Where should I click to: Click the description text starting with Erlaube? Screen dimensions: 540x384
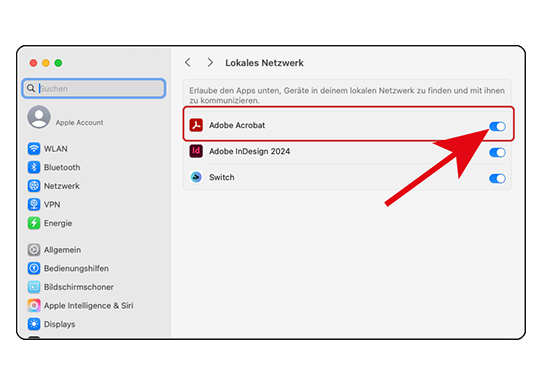point(347,95)
